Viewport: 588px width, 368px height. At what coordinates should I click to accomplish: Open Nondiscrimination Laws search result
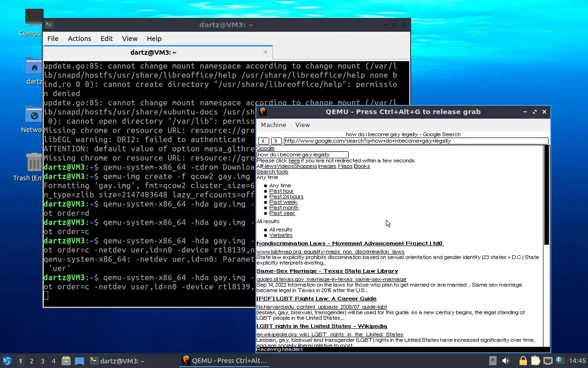coord(350,243)
